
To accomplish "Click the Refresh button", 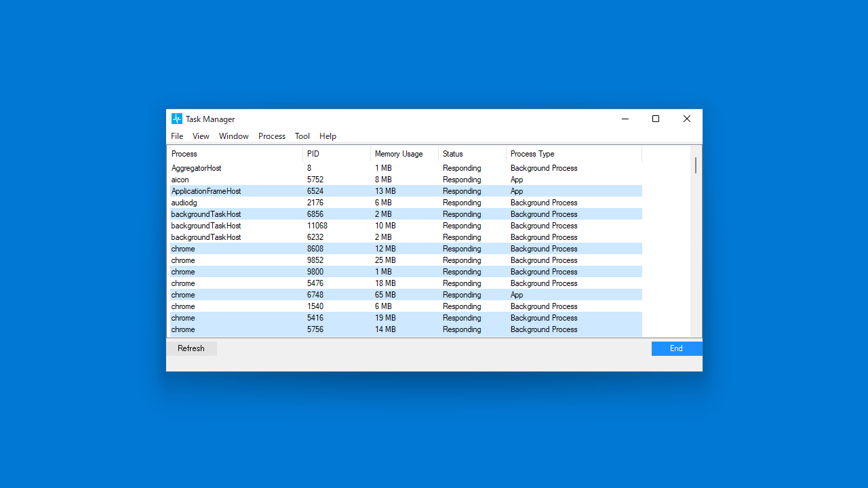I will pyautogui.click(x=191, y=348).
